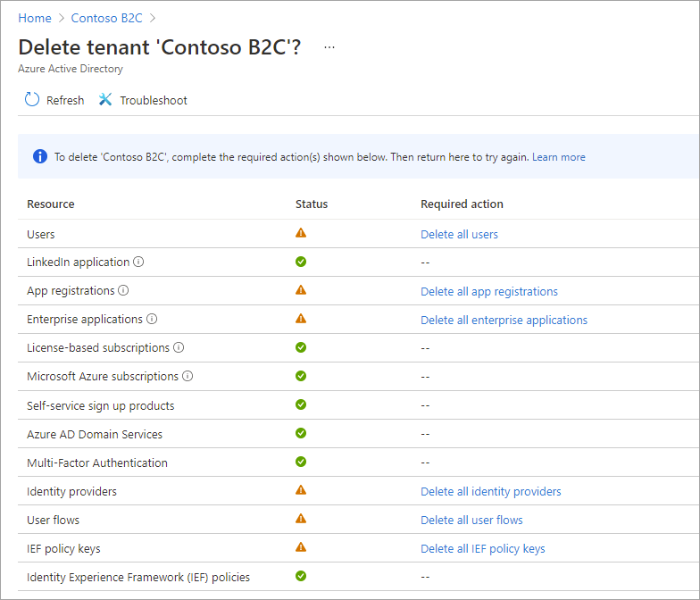Click Delete all users link

pos(459,234)
